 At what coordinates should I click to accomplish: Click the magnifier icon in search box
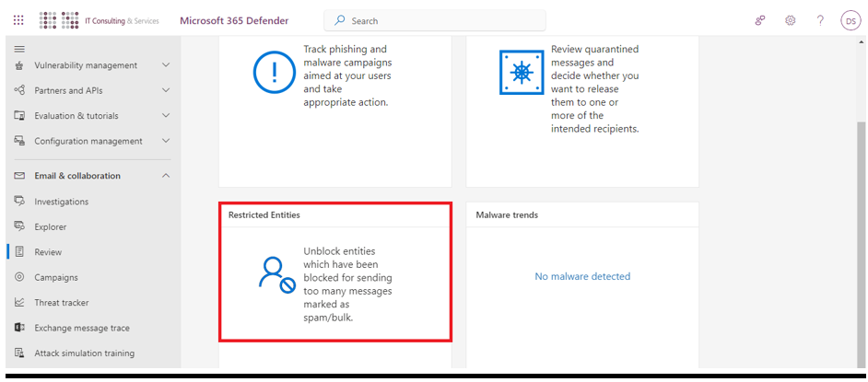click(x=340, y=21)
